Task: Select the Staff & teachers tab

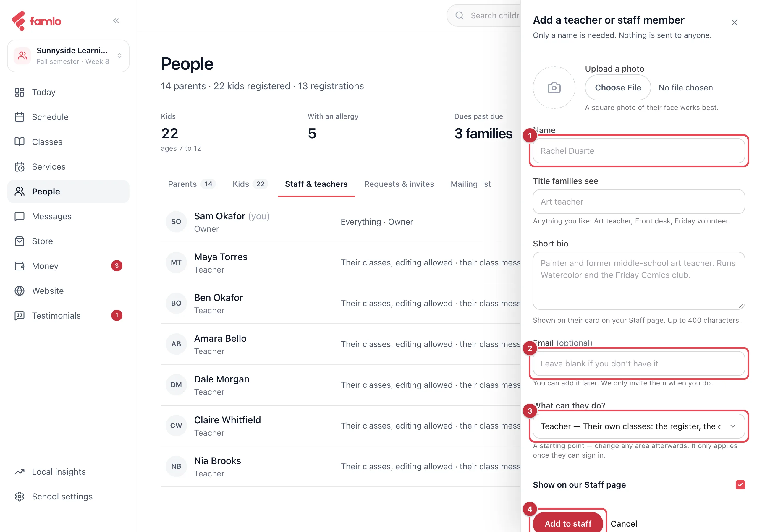Action: point(316,184)
